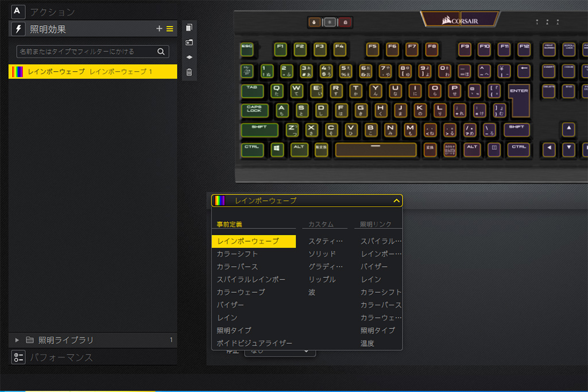Expand the 照明ライブラリ folder
The width and height of the screenshot is (588, 392).
pos(17,340)
